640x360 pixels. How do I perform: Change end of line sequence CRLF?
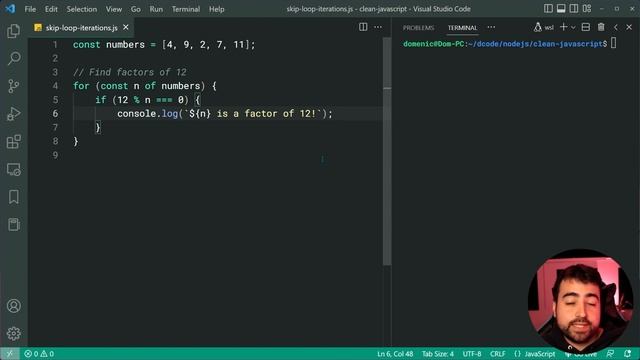coord(498,354)
